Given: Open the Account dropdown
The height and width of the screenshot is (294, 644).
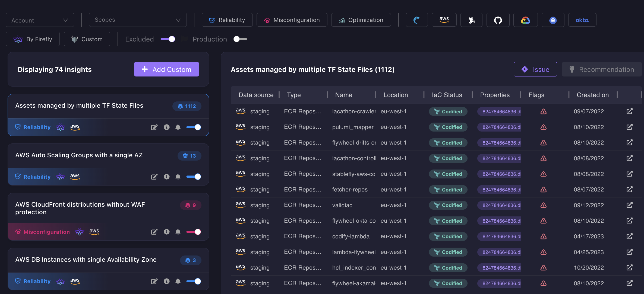Looking at the screenshot, I should coord(40,20).
